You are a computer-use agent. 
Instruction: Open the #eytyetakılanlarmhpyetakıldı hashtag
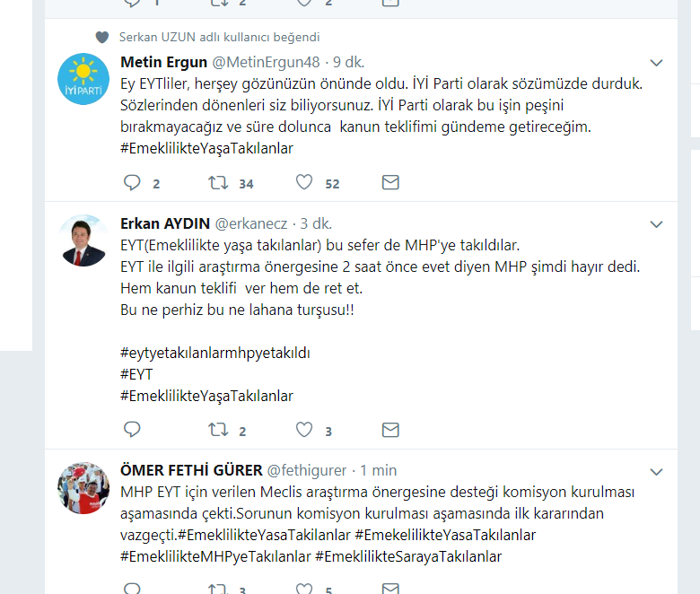[214, 353]
